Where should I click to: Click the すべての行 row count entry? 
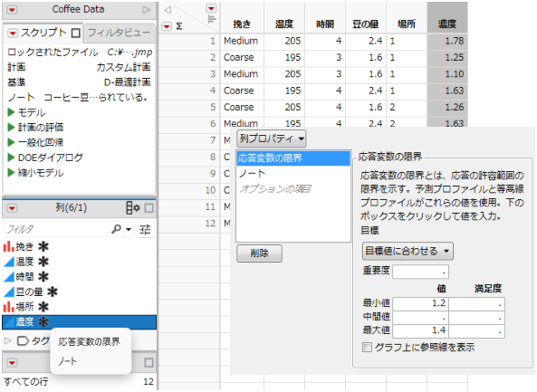pyautogui.click(x=79, y=381)
